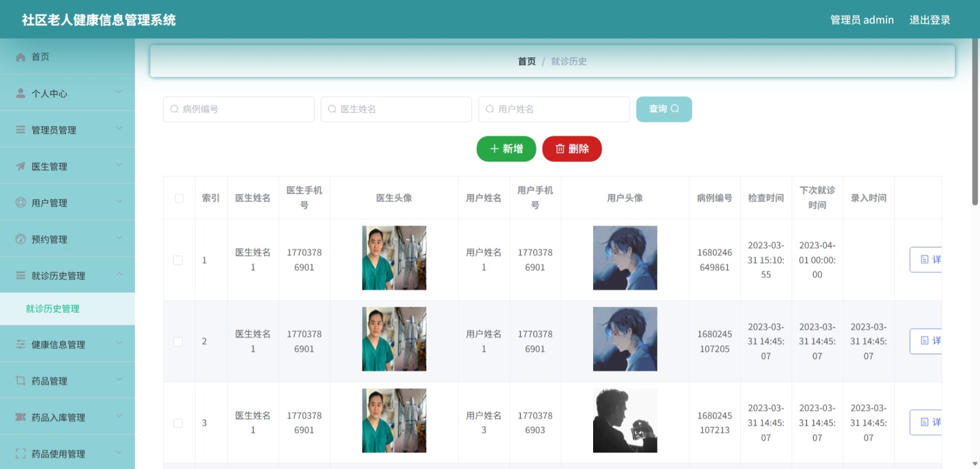This screenshot has width=980, height=469.
Task: Click the document icon in row 3 detail button
Action: pos(925,422)
